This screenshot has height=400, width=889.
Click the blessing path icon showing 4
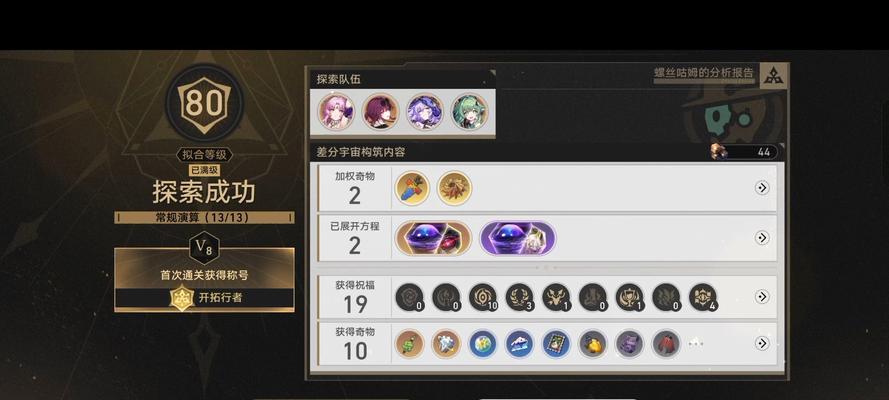(703, 297)
